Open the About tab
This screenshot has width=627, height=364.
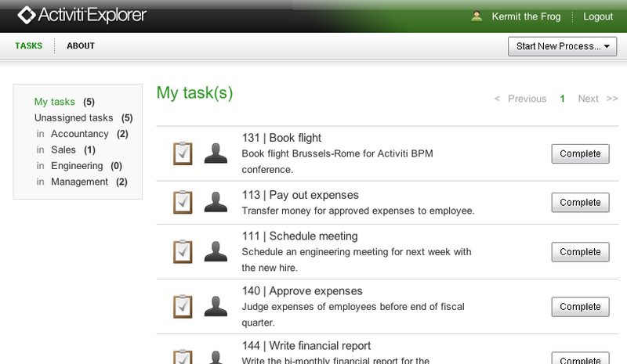tap(81, 45)
